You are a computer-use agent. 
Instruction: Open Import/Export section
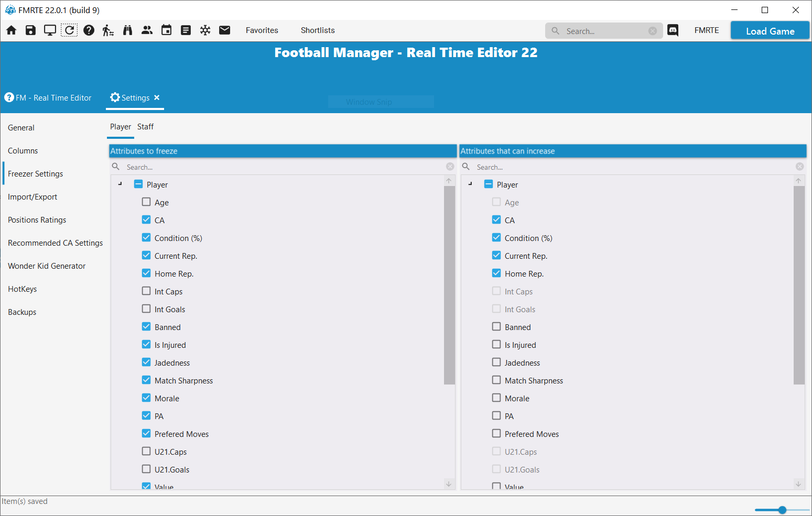pos(33,197)
